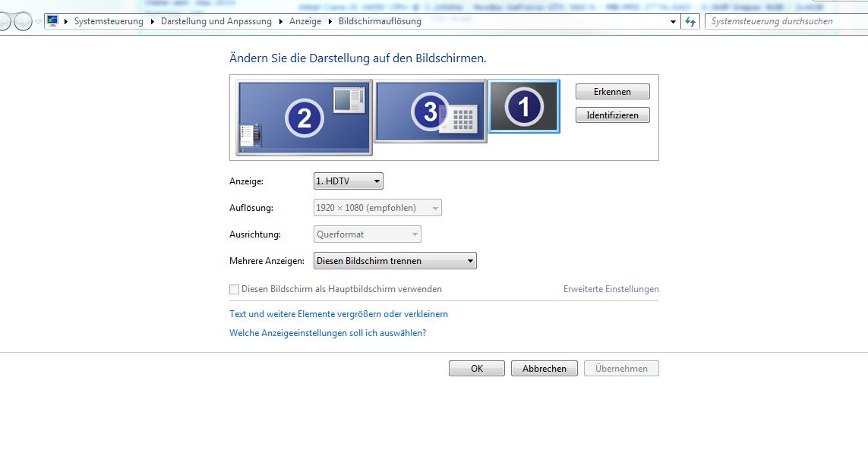Open the Anzeige dropdown showing 1. HDTV
This screenshot has height=459, width=868.
349,181
